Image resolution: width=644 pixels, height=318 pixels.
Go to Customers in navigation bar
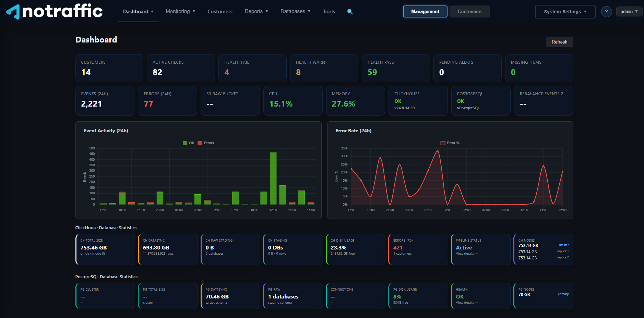tap(220, 12)
